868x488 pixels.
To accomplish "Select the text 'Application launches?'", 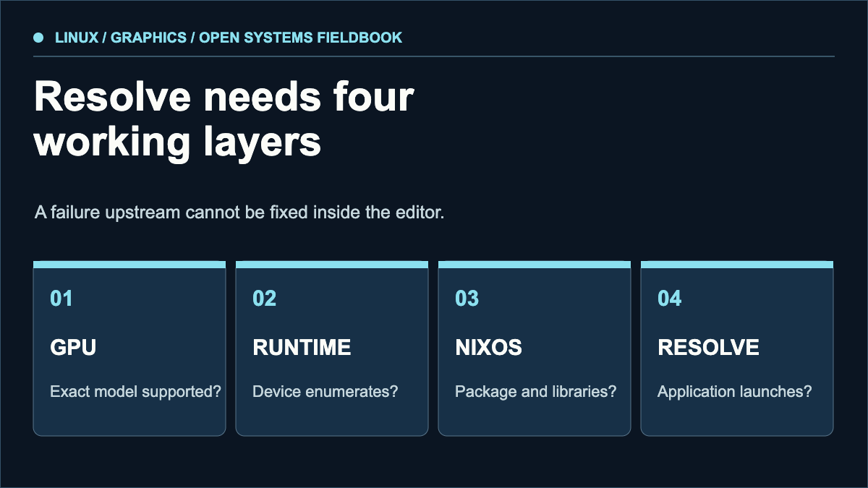I will pyautogui.click(x=735, y=392).
